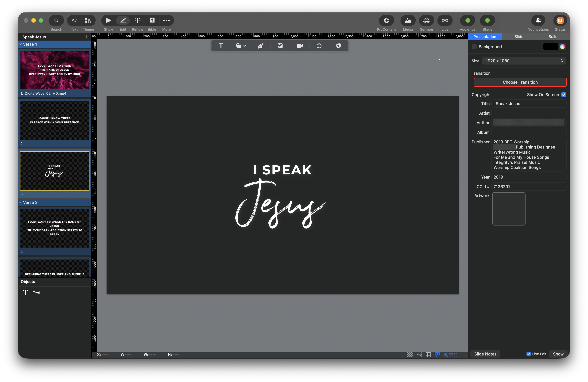Viewport: 588px width, 382px height.
Task: Open the Sermon panel
Action: tap(426, 20)
